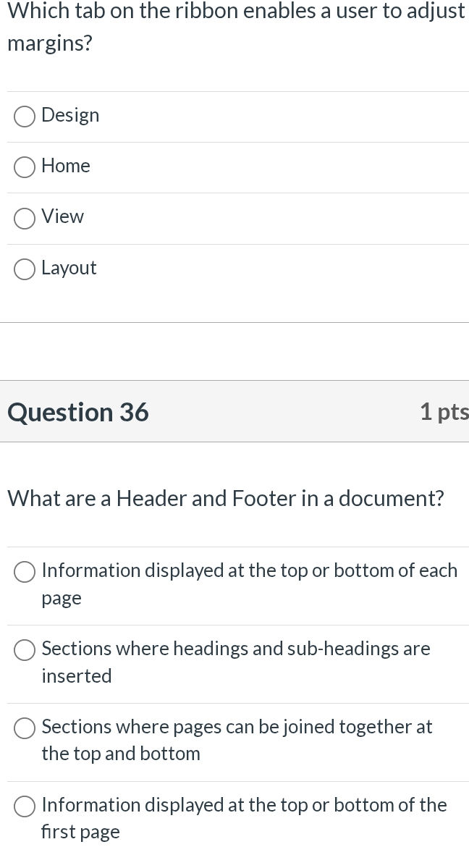This screenshot has width=469, height=868.
Task: Click the Layout answer label text
Action: pos(69,267)
